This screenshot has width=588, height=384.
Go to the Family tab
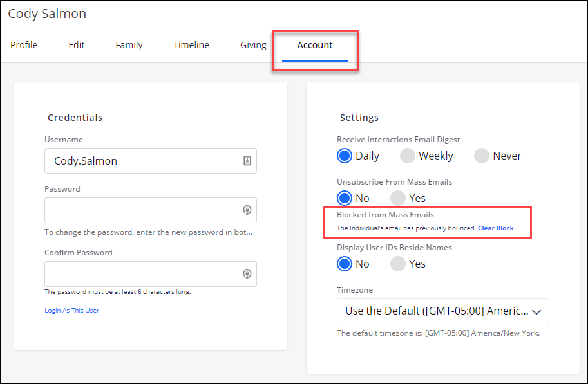pos(129,45)
